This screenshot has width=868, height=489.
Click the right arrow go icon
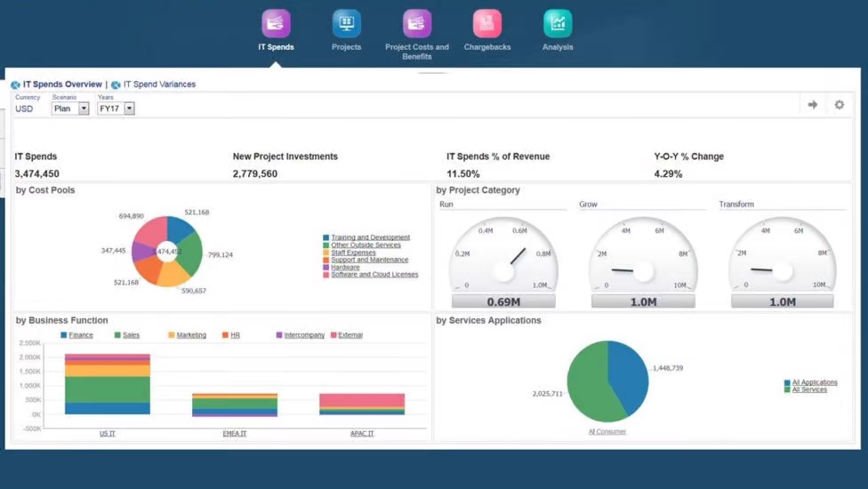pyautogui.click(x=812, y=105)
